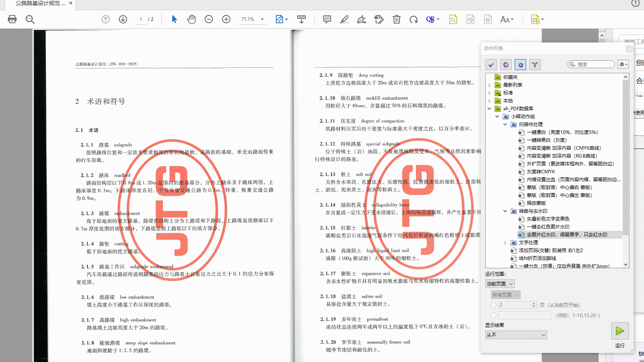Select the custom page range radio button
This screenshot has height=362, width=644.
tap(493, 315)
